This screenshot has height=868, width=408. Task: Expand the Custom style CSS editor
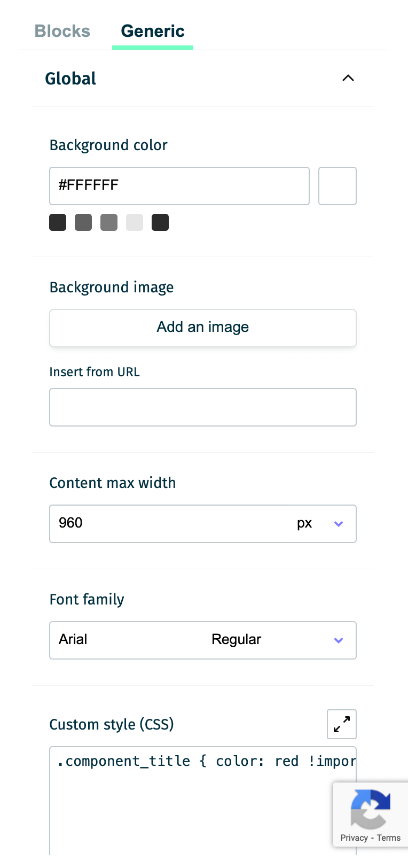[342, 724]
